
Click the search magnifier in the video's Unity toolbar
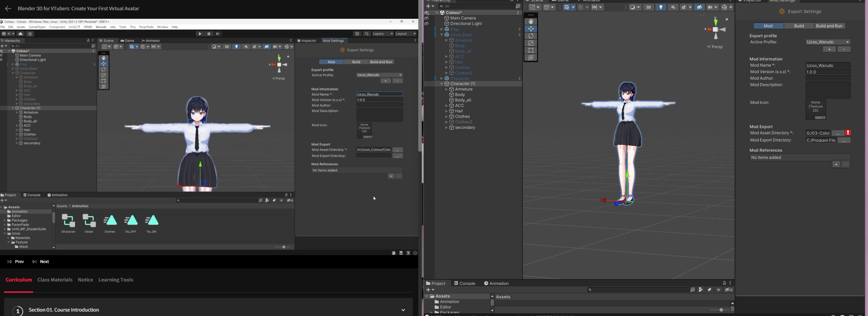(x=367, y=34)
